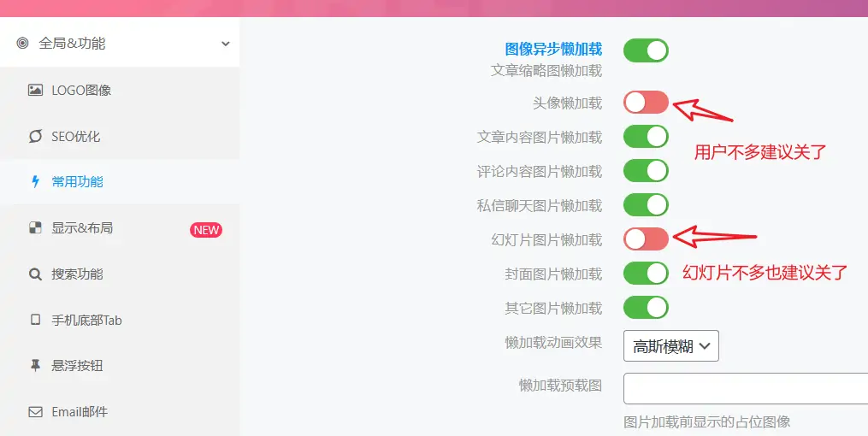
Task: Disable 文章内容图片懒加载 toggle
Action: [x=646, y=137]
